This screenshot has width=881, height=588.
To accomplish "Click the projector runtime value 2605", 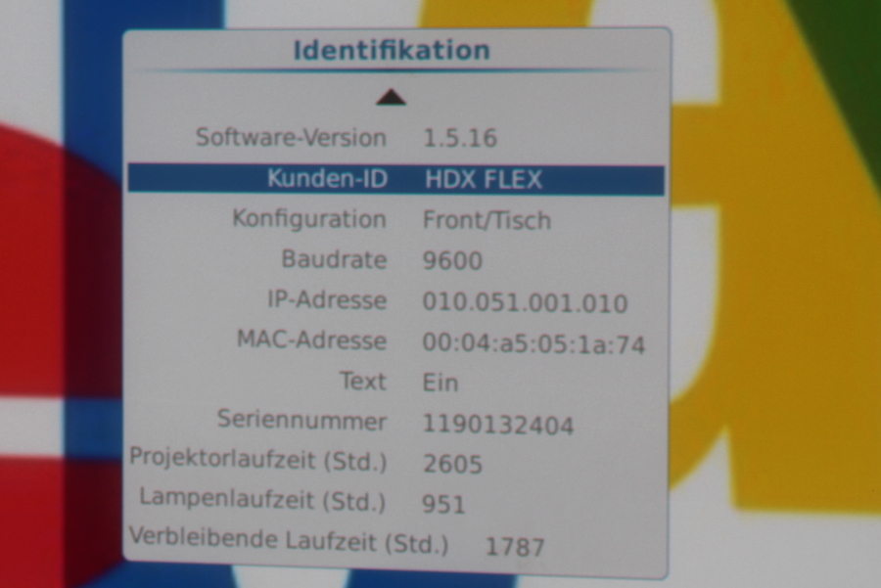I will (x=453, y=465).
